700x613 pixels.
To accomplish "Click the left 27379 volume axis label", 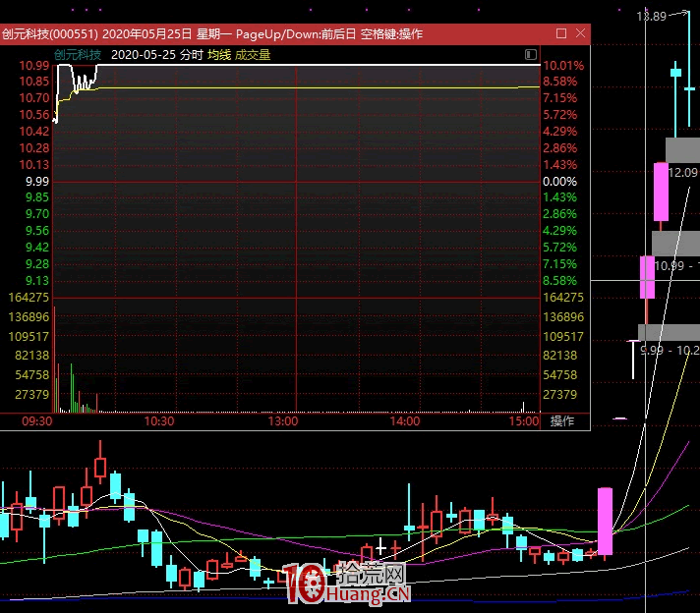I will click(x=32, y=394).
